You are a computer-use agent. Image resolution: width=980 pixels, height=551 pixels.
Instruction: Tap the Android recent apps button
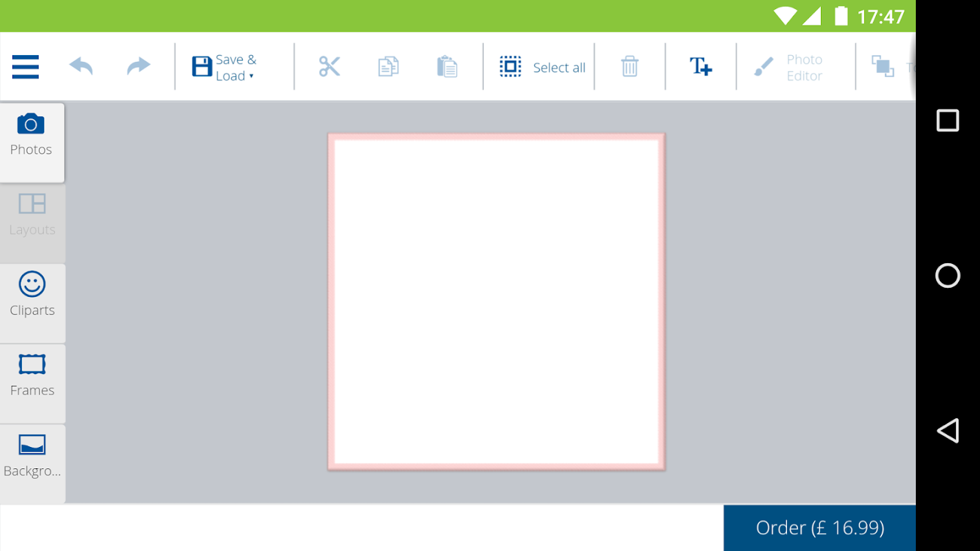[x=948, y=121]
